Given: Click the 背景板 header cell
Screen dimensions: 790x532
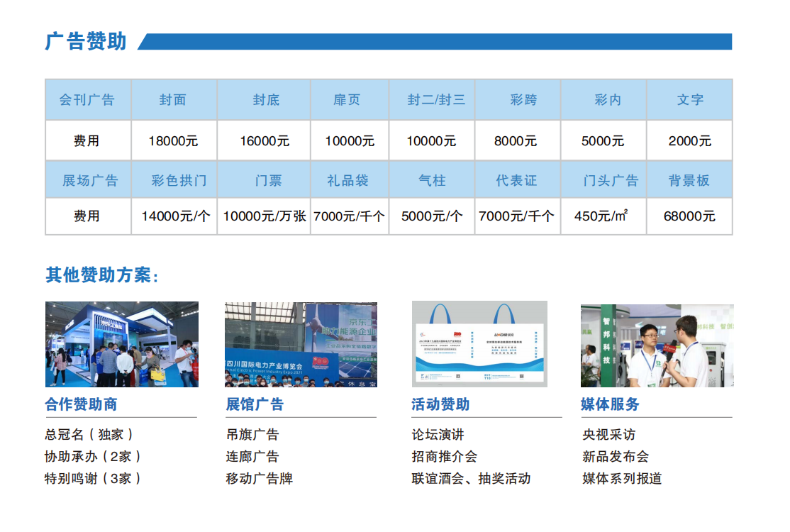Looking at the screenshot, I should [x=689, y=181].
